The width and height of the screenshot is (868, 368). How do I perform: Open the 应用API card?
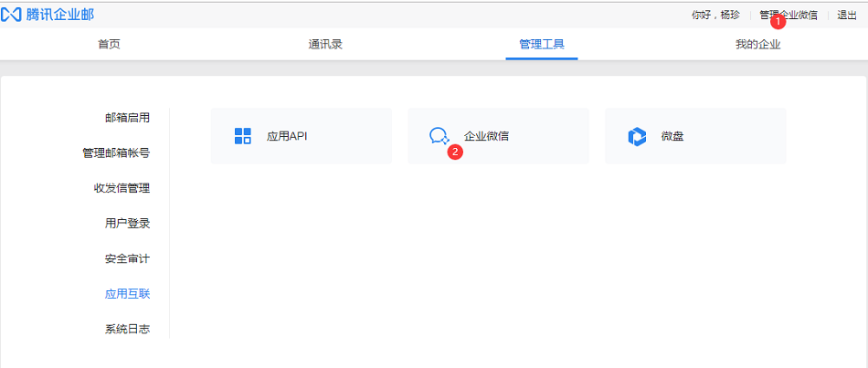click(x=302, y=136)
